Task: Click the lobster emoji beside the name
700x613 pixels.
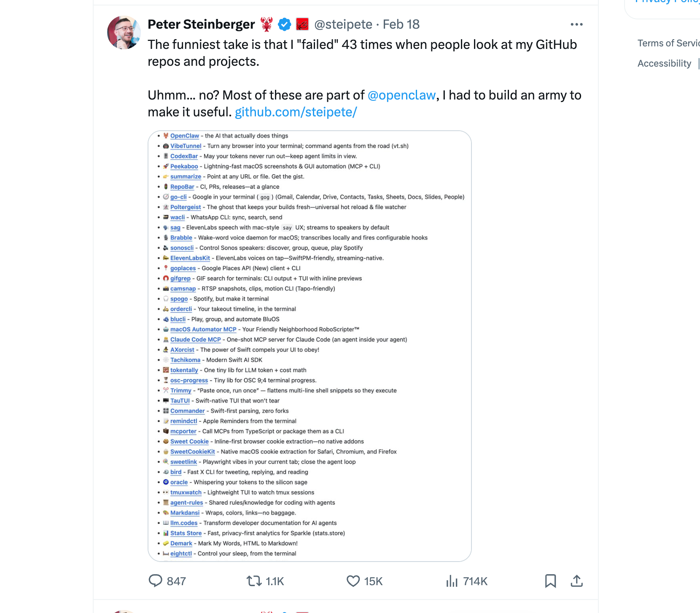Action: tap(267, 24)
